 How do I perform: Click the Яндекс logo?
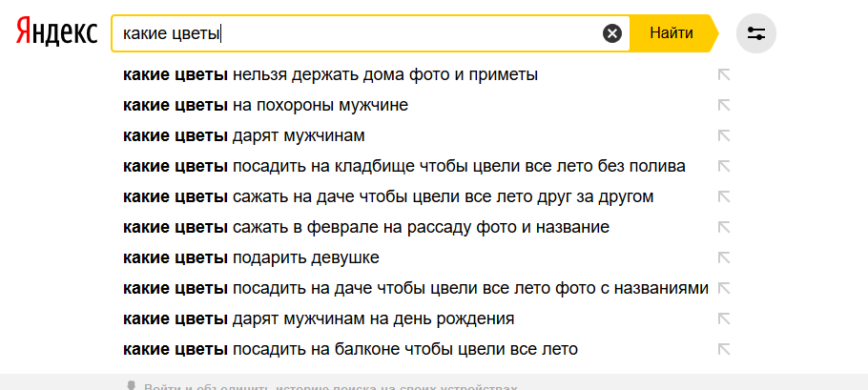pyautogui.click(x=56, y=31)
